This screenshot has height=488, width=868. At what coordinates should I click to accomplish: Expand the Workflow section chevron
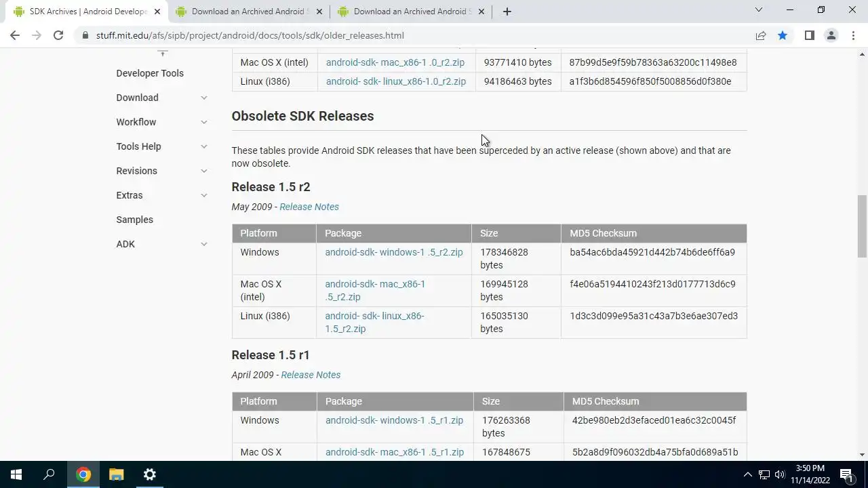(203, 122)
